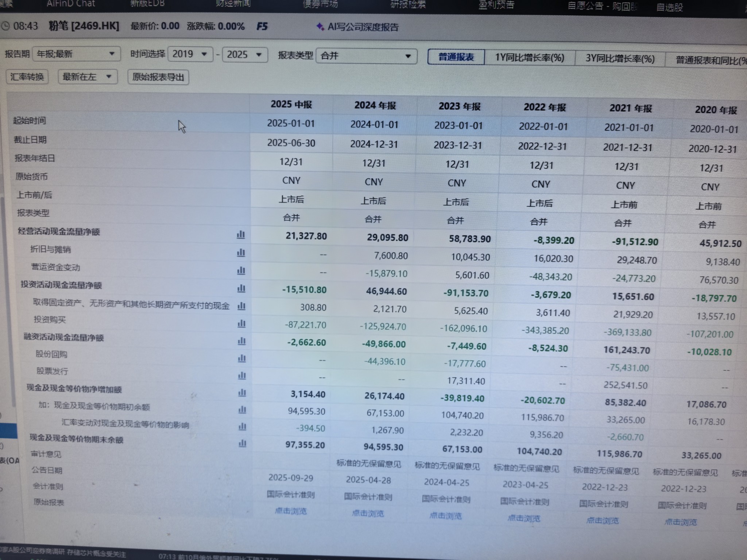This screenshot has width=747, height=560.
Task: Open the 盈利预告 top tab
Action: tap(496, 5)
